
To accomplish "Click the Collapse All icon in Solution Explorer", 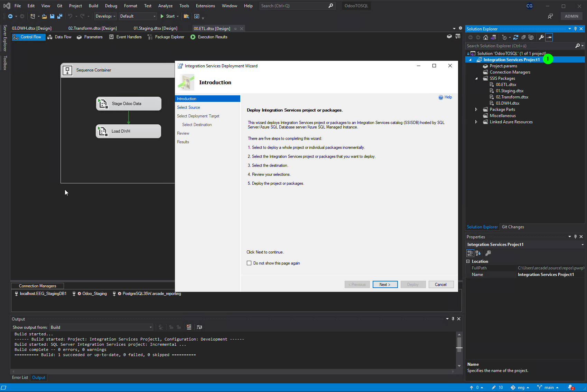I will point(523,37).
